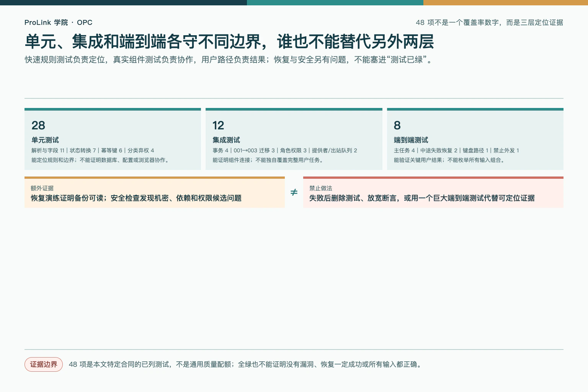The image size is (588, 392).
Task: Click the line '事务 4 | 001→003 迁移 3'
Action: pos(285,150)
